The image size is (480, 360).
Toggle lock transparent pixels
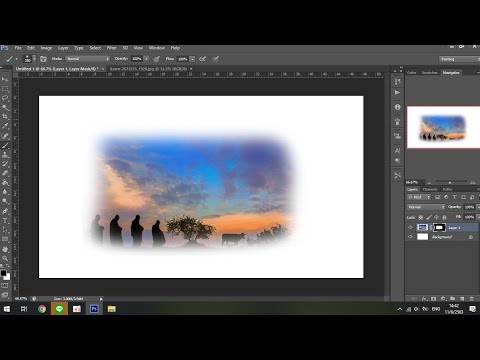click(421, 217)
